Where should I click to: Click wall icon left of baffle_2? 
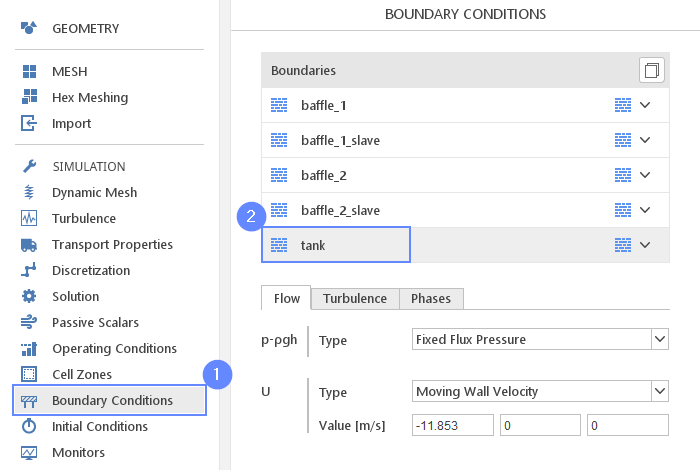coord(279,175)
